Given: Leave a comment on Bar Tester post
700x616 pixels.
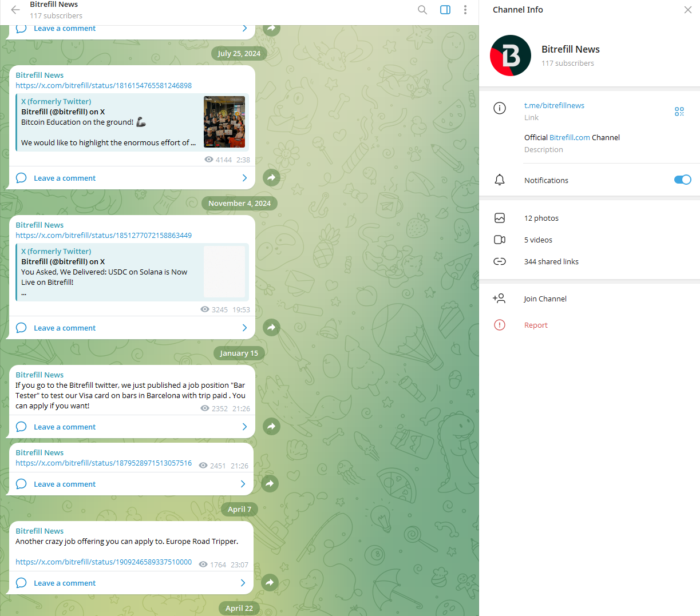Looking at the screenshot, I should coord(65,427).
